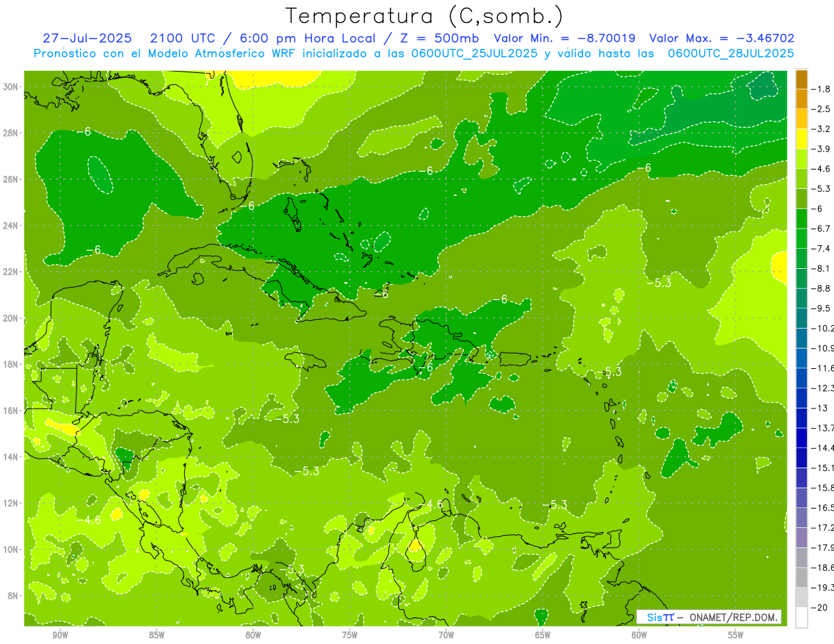Click the color legend label "-1.8"
Viewport: 834px width, 644px height.
[x=821, y=89]
